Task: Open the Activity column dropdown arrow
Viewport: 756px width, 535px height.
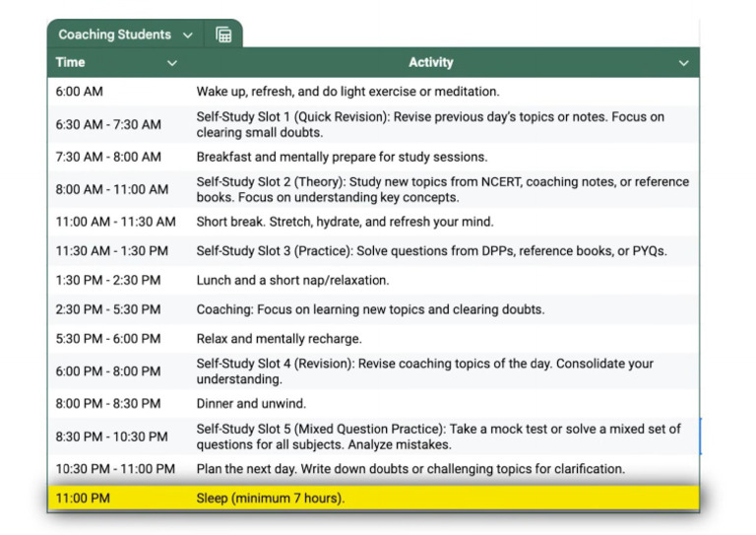Action: click(x=683, y=63)
